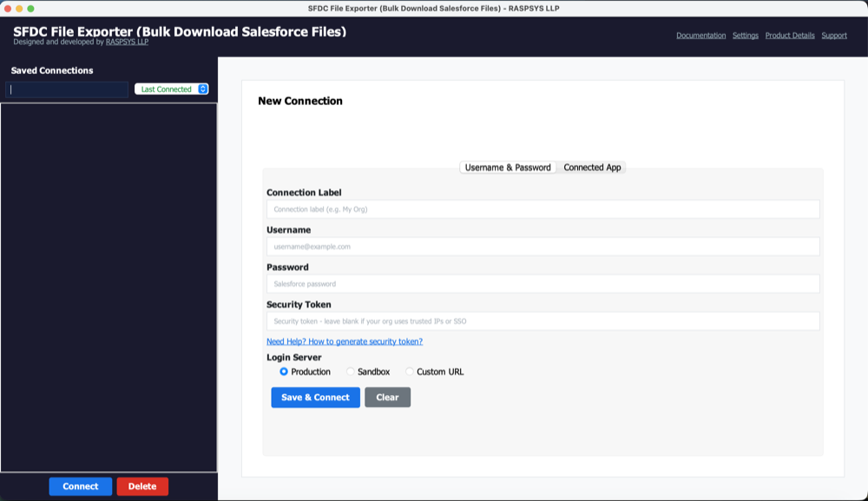Open the Documentation link
The image size is (868, 501).
pos(700,36)
